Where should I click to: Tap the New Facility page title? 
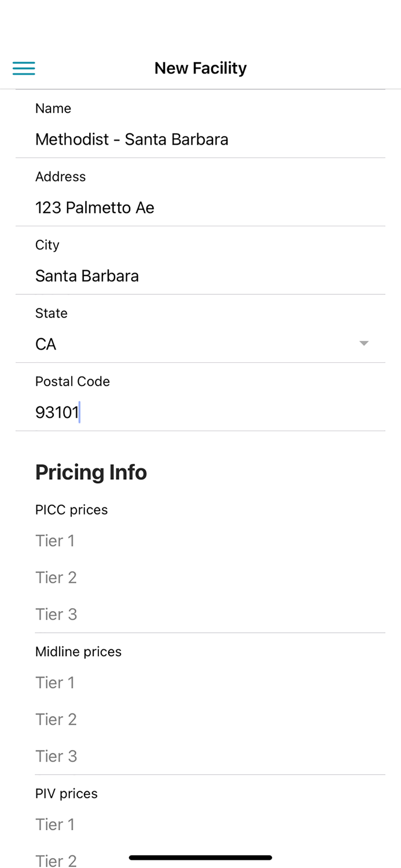200,68
